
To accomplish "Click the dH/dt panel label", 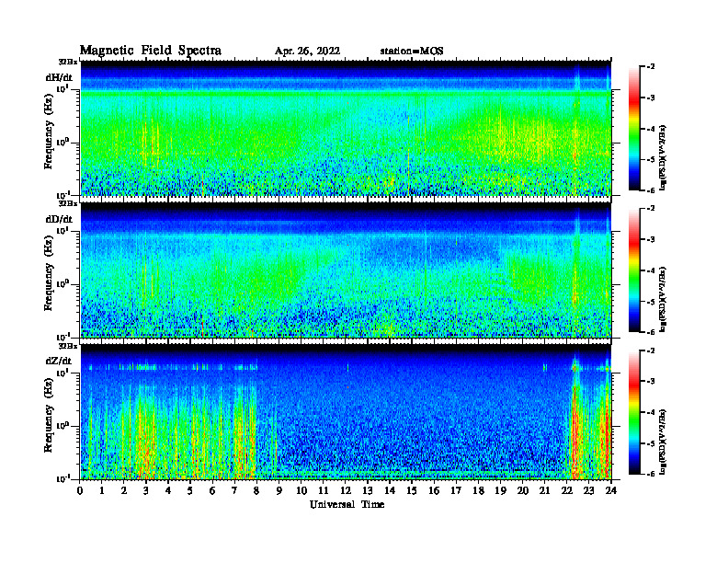I will point(59,77).
